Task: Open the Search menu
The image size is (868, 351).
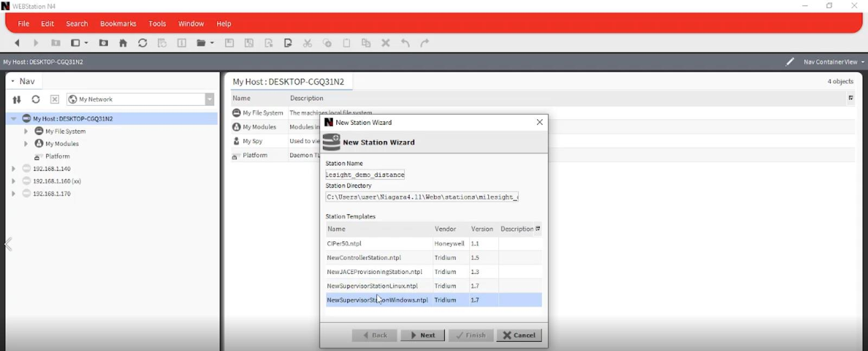Action: tap(77, 24)
